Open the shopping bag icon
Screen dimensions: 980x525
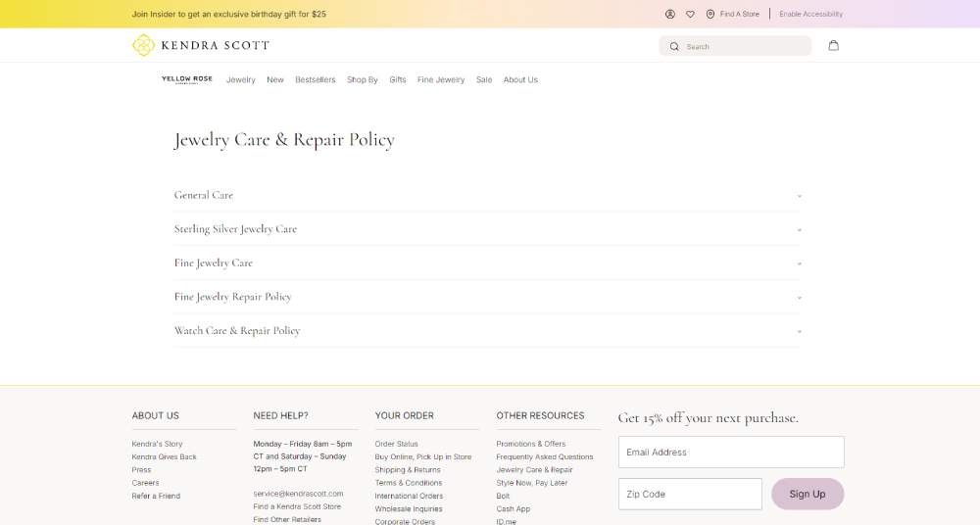point(833,45)
